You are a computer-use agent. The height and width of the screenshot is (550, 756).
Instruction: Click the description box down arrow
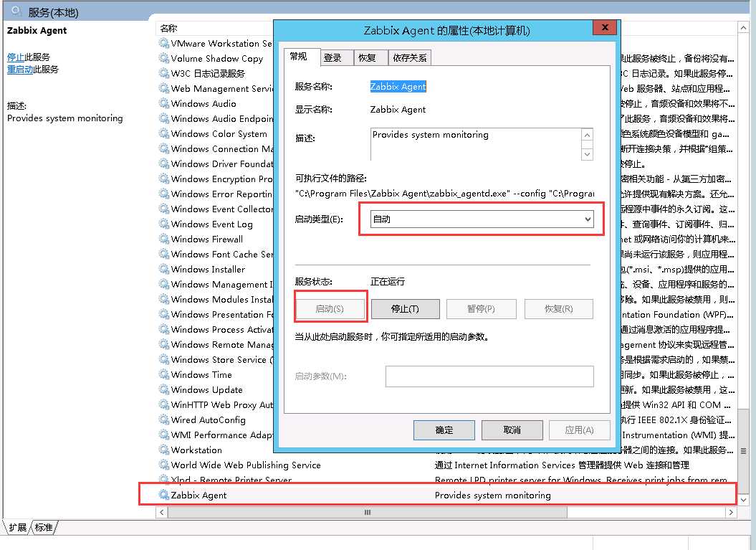pyautogui.click(x=587, y=154)
